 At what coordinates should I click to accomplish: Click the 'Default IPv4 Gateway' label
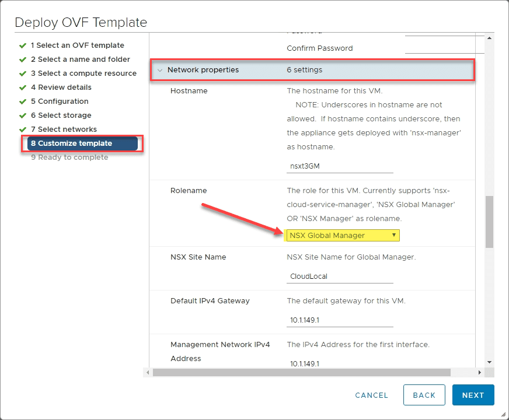(x=210, y=300)
